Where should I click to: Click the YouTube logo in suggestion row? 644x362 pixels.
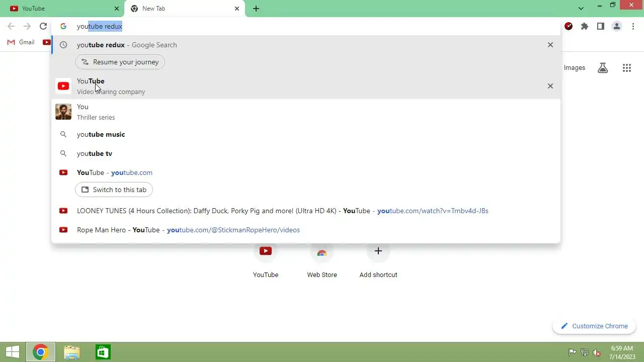coord(63,86)
